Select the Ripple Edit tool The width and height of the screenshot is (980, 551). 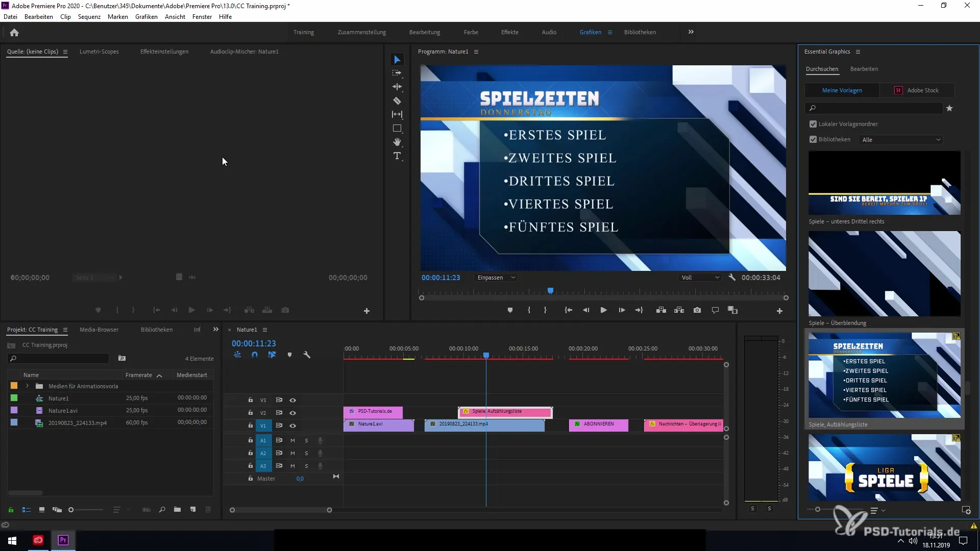(397, 87)
